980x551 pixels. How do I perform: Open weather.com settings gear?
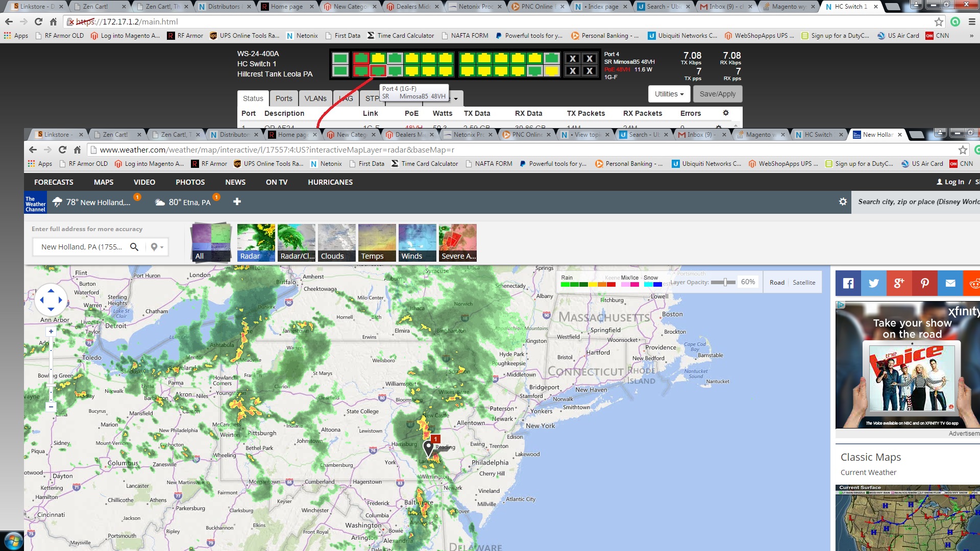coord(843,202)
